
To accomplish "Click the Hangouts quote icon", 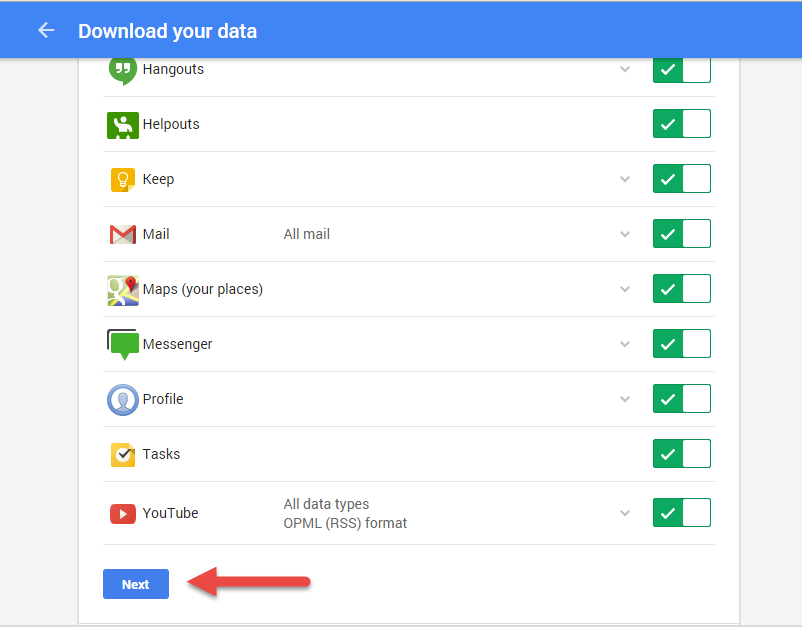I will click(x=122, y=70).
